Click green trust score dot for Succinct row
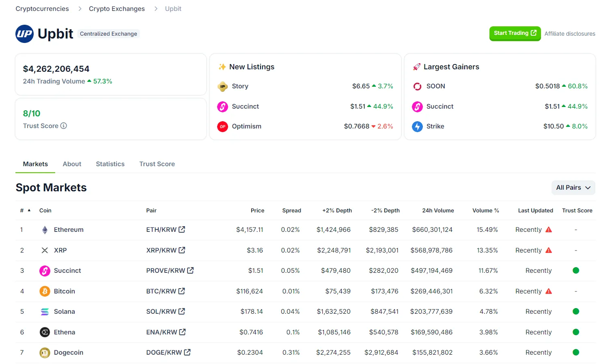This screenshot has height=364, width=612. pyautogui.click(x=575, y=270)
